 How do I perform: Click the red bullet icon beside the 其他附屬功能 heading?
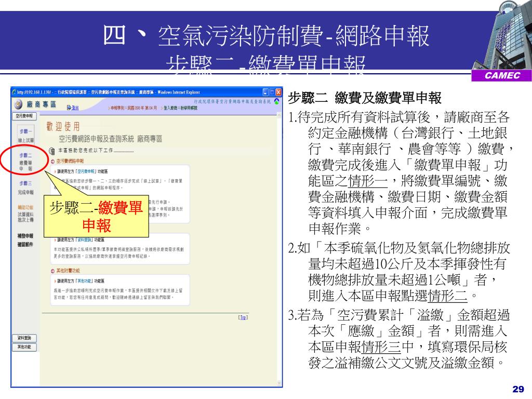tap(52, 271)
